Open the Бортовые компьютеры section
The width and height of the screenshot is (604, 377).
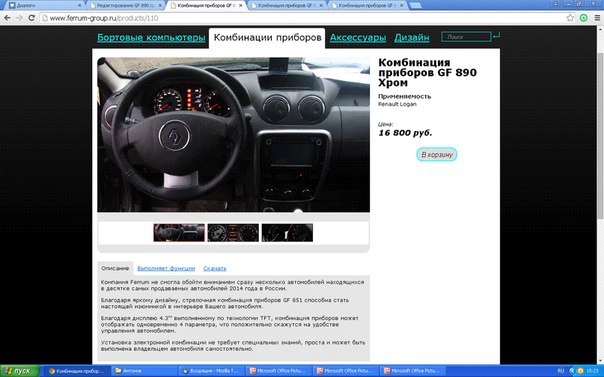pyautogui.click(x=151, y=38)
